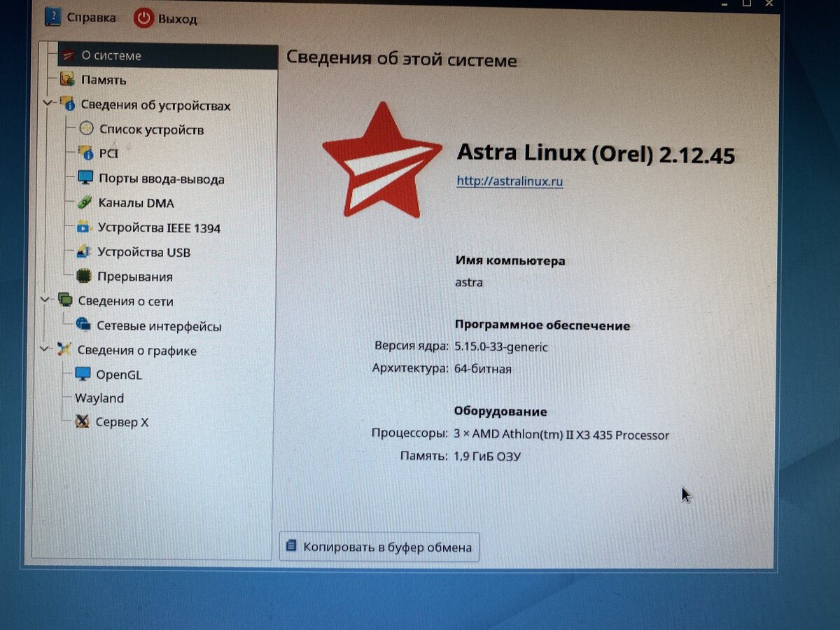Collapse the Сведения об устройствах branch
Image resolution: width=840 pixels, height=630 pixels.
coord(48,104)
